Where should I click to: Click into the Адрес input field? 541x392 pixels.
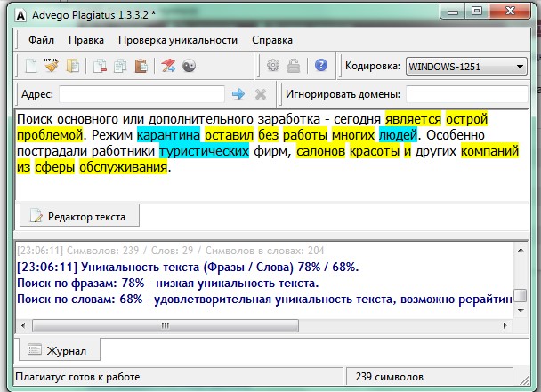(x=141, y=94)
